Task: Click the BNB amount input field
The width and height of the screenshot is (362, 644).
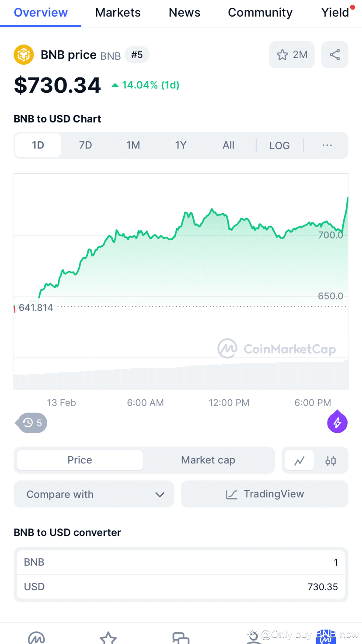Action: (181, 562)
